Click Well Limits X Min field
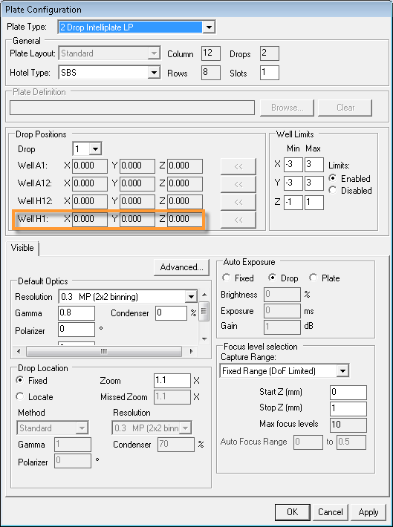 point(293,164)
